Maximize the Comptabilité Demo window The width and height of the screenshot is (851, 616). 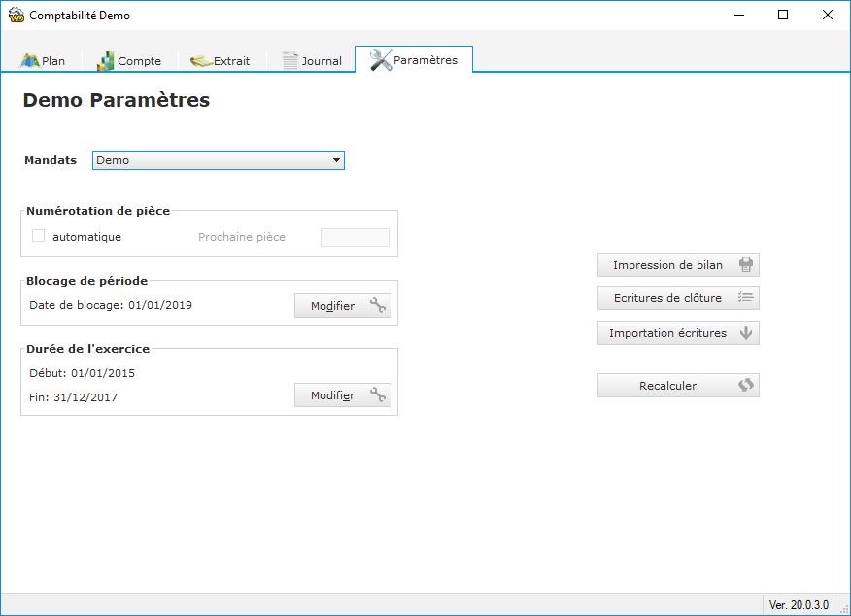783,15
